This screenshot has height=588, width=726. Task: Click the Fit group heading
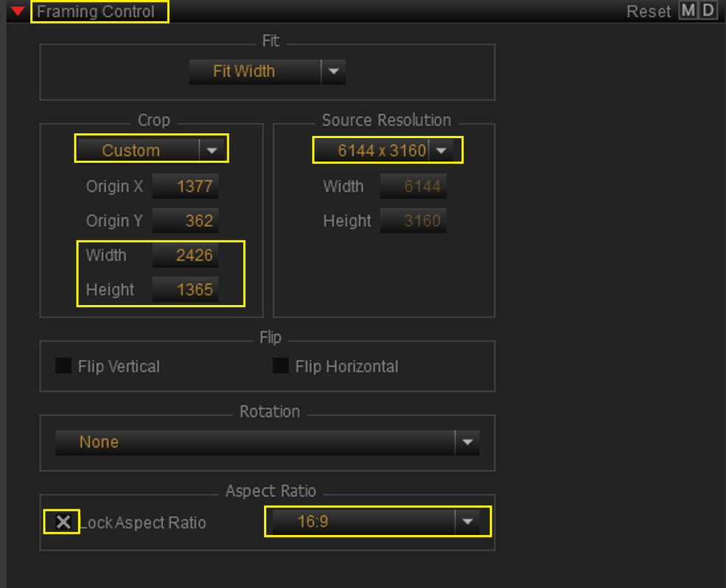(271, 40)
